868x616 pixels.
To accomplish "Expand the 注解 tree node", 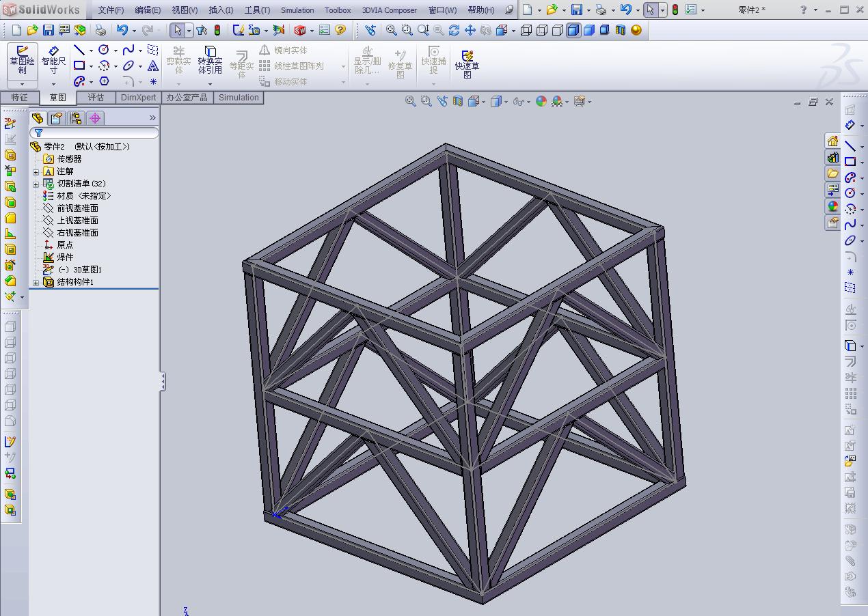I will click(36, 171).
